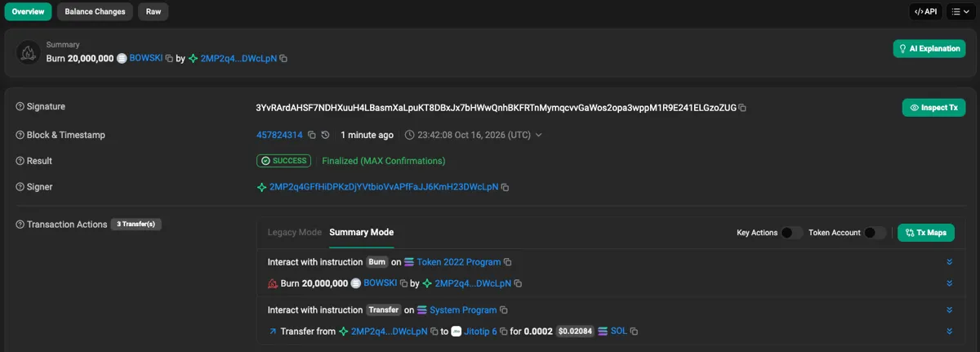Click the $0.02084 value badge

pyautogui.click(x=575, y=332)
